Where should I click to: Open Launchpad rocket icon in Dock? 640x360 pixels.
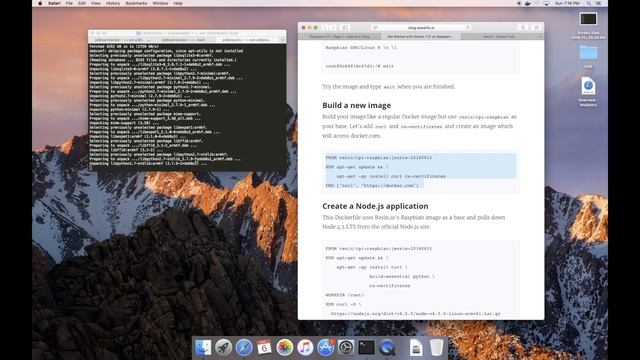(223, 347)
